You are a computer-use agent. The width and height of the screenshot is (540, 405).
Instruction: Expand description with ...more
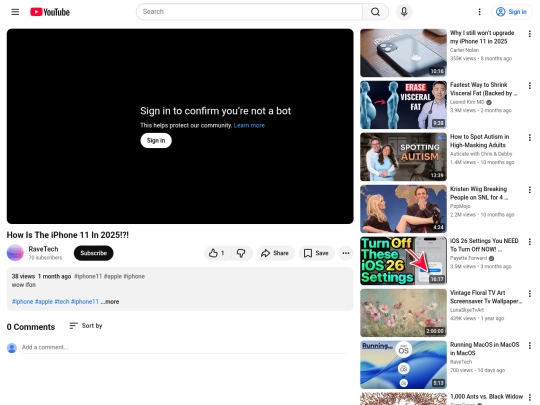point(110,302)
